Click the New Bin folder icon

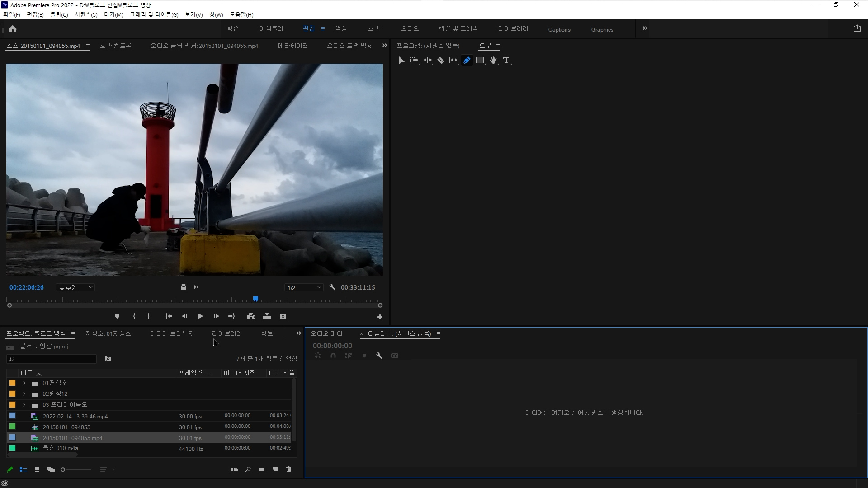click(x=261, y=469)
